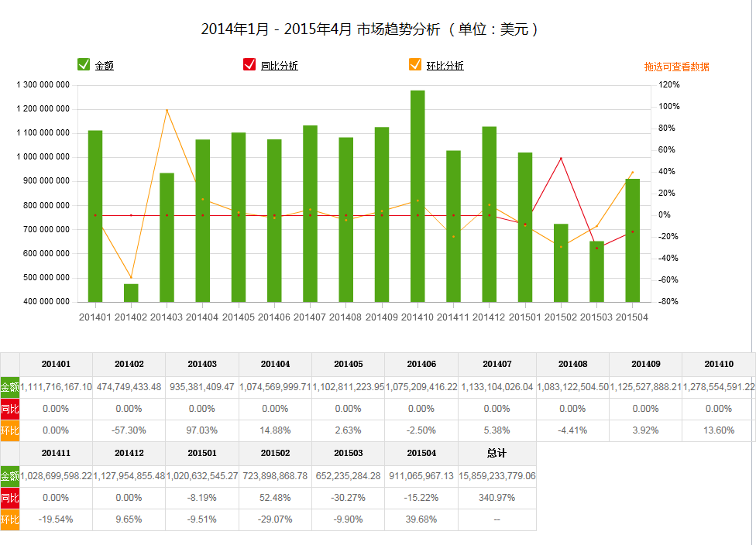Click the 201504 bar in chart

(x=632, y=240)
